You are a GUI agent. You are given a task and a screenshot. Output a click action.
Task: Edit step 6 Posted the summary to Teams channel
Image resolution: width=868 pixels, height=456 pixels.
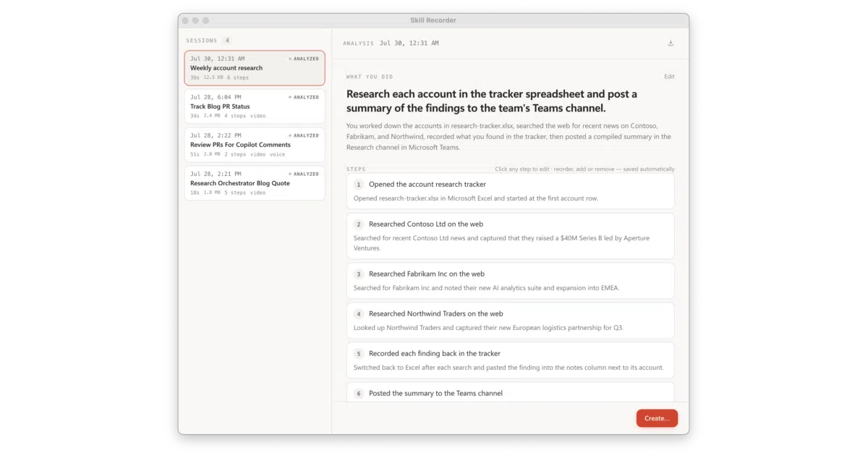pos(510,392)
